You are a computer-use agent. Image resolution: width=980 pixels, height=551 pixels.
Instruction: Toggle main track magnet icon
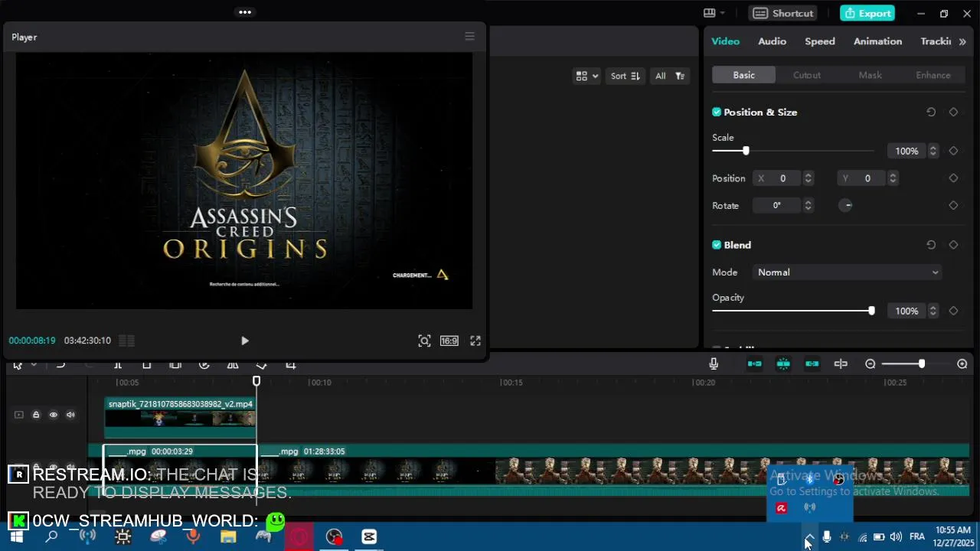pyautogui.click(x=754, y=364)
